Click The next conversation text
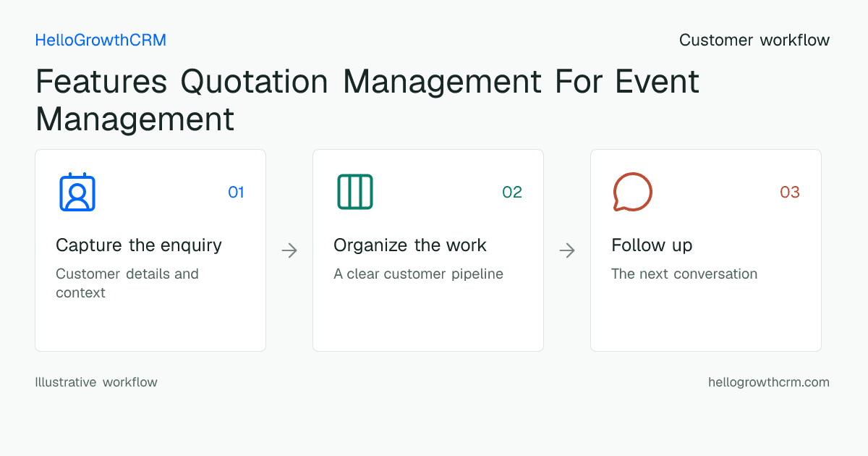This screenshot has width=868, height=456. coord(684,274)
